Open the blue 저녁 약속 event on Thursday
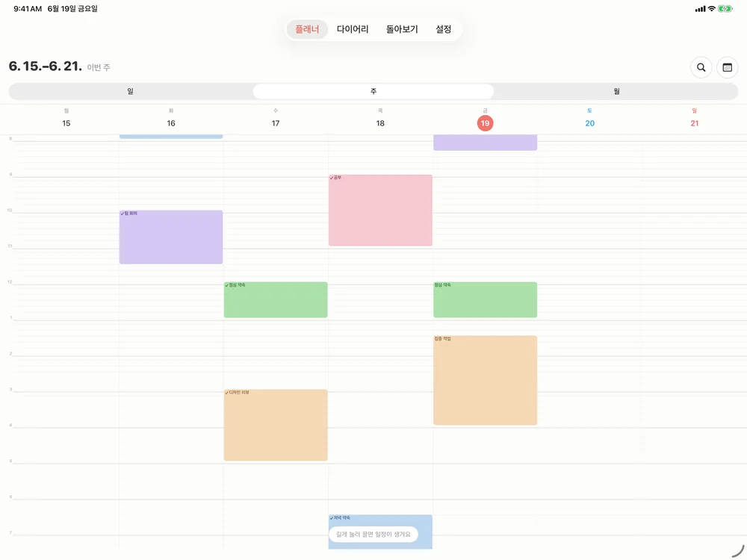 click(380, 532)
